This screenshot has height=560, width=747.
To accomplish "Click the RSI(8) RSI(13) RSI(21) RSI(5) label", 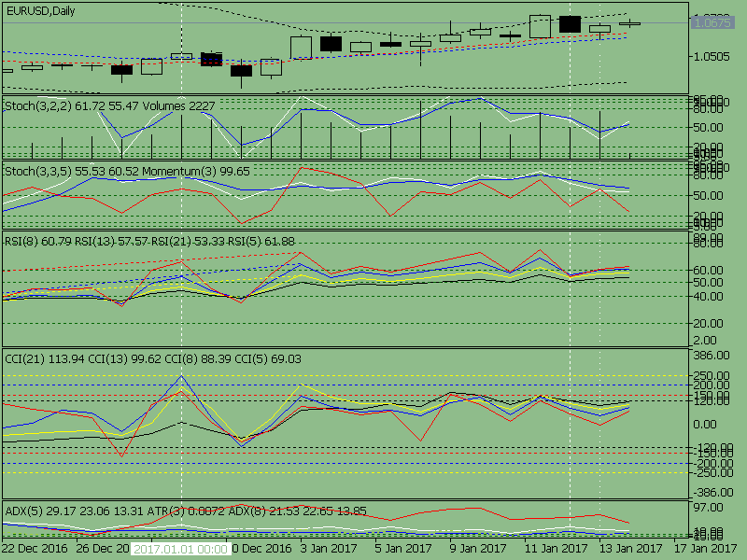I will point(149,242).
